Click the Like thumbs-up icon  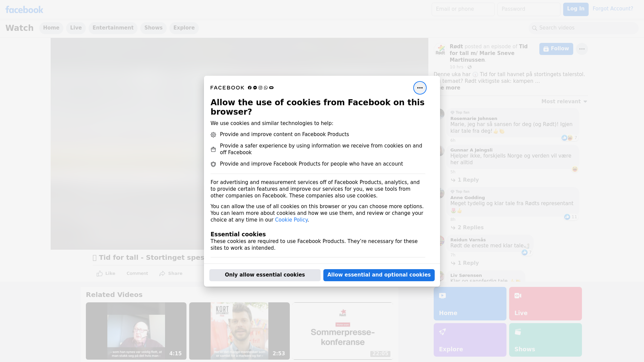tap(100, 274)
